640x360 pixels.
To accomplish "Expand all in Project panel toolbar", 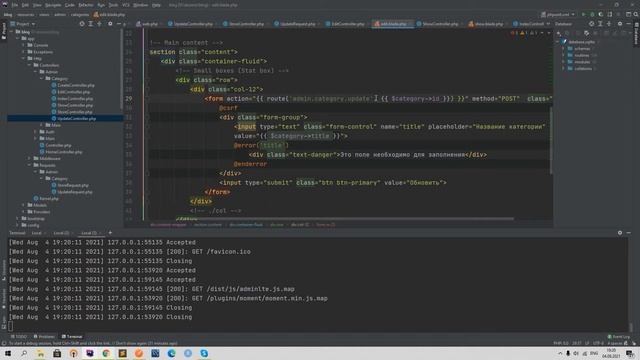I will coord(91,24).
